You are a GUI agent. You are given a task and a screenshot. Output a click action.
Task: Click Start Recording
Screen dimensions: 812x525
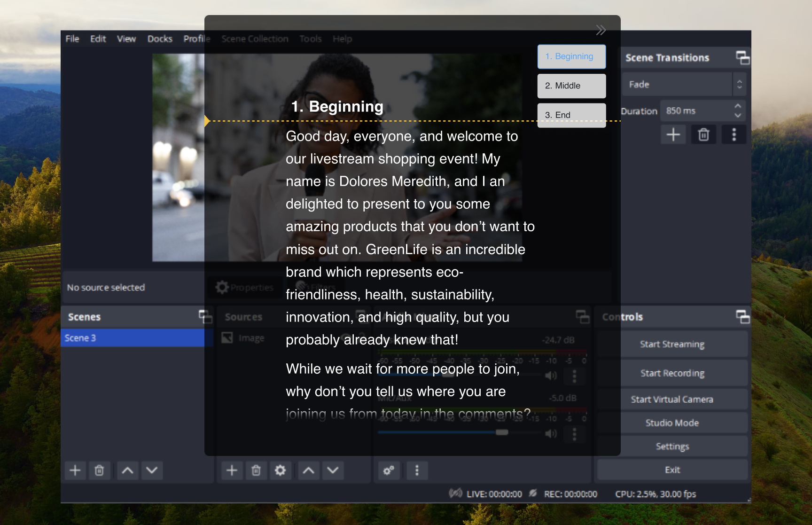pyautogui.click(x=672, y=373)
